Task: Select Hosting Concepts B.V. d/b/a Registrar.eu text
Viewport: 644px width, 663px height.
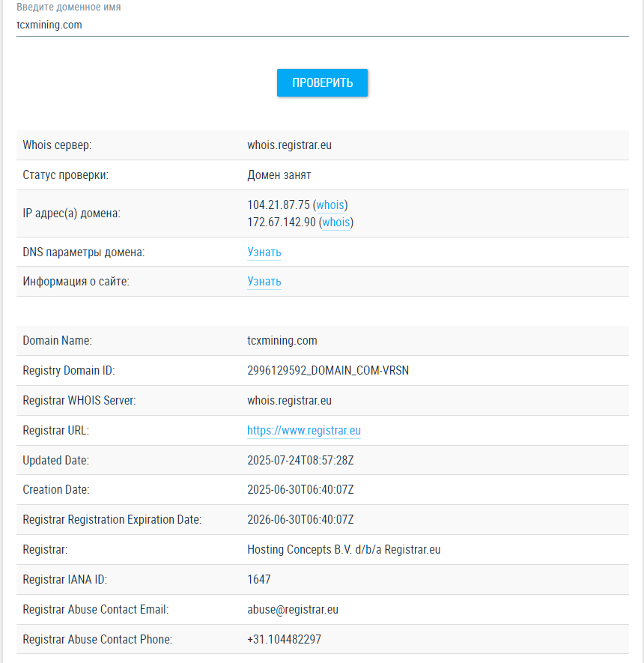Action: click(x=344, y=550)
